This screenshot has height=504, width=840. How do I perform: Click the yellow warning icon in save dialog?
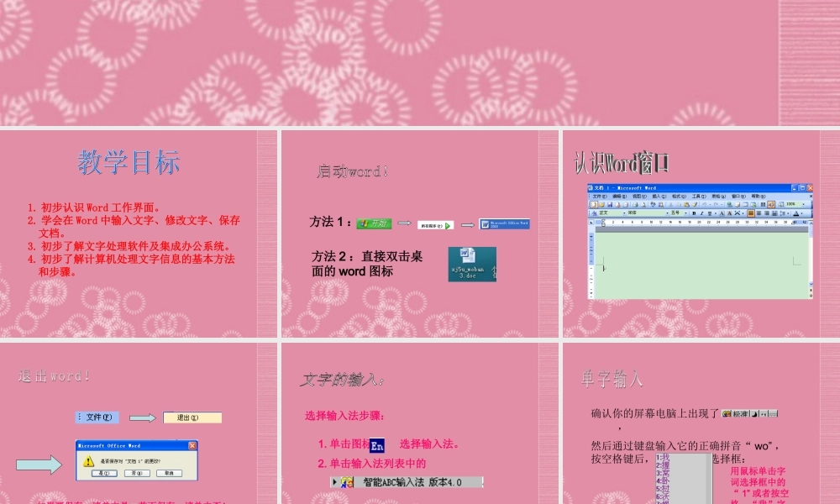click(89, 461)
